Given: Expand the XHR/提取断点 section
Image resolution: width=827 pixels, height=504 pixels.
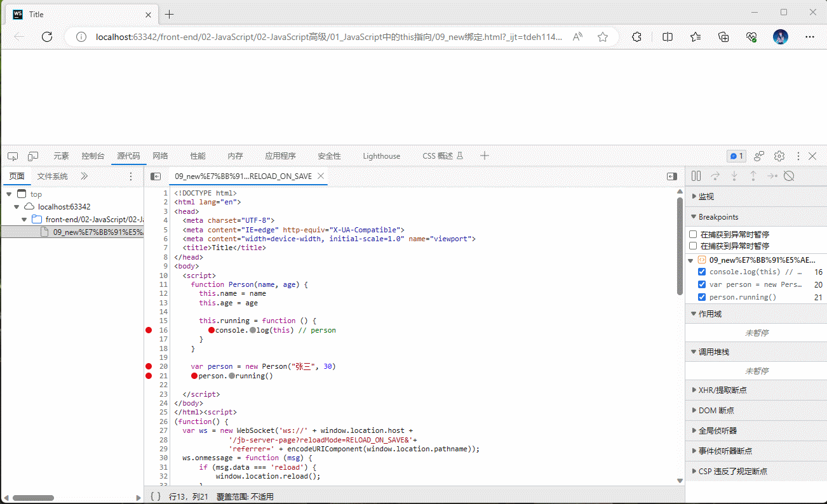Looking at the screenshot, I should [x=722, y=390].
